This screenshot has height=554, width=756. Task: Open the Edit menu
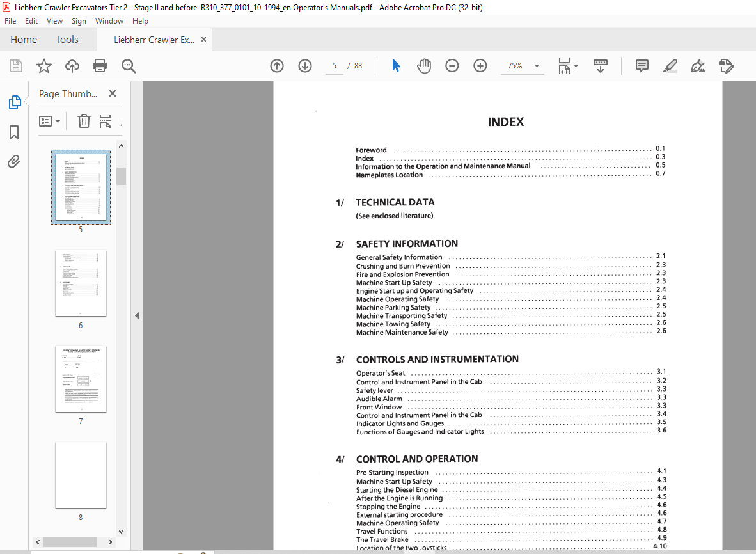[31, 20]
